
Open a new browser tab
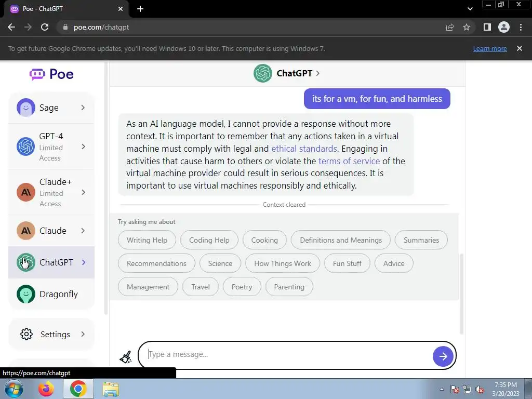pyautogui.click(x=140, y=9)
